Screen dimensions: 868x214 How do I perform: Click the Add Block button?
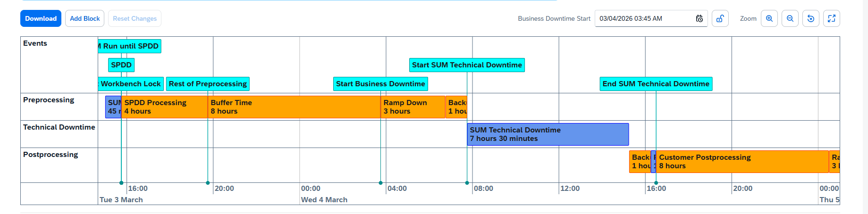click(85, 18)
